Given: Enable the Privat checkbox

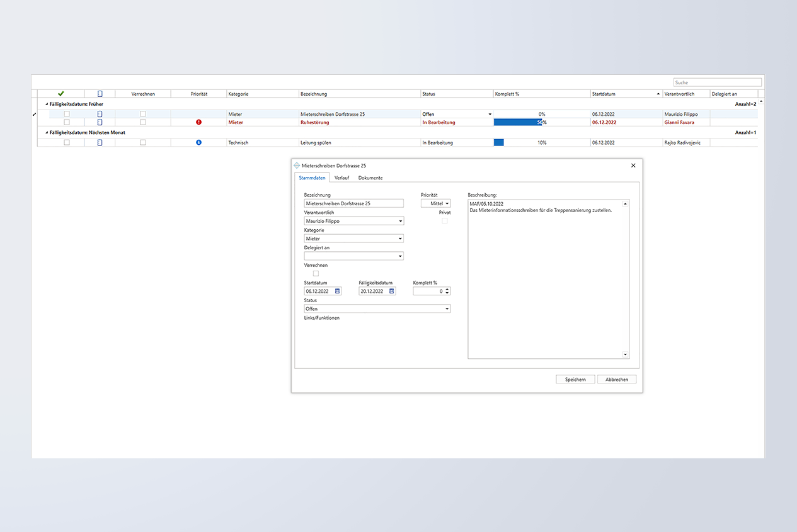Looking at the screenshot, I should [445, 221].
